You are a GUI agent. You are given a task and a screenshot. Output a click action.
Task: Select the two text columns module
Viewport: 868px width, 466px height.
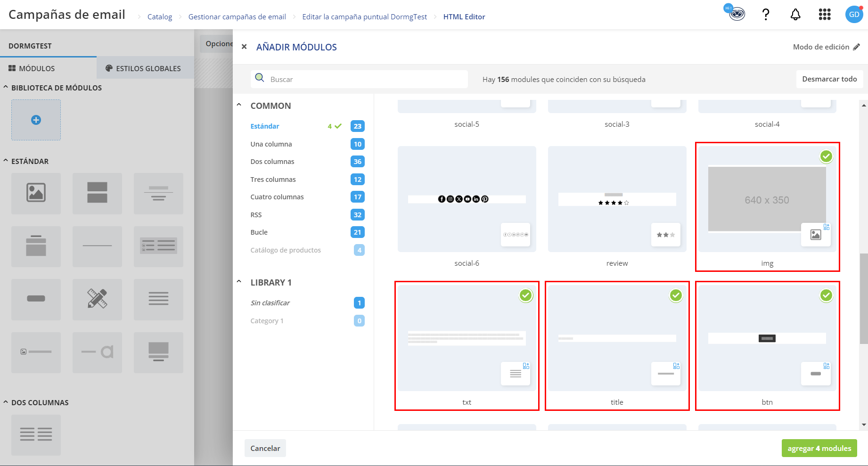click(x=36, y=435)
